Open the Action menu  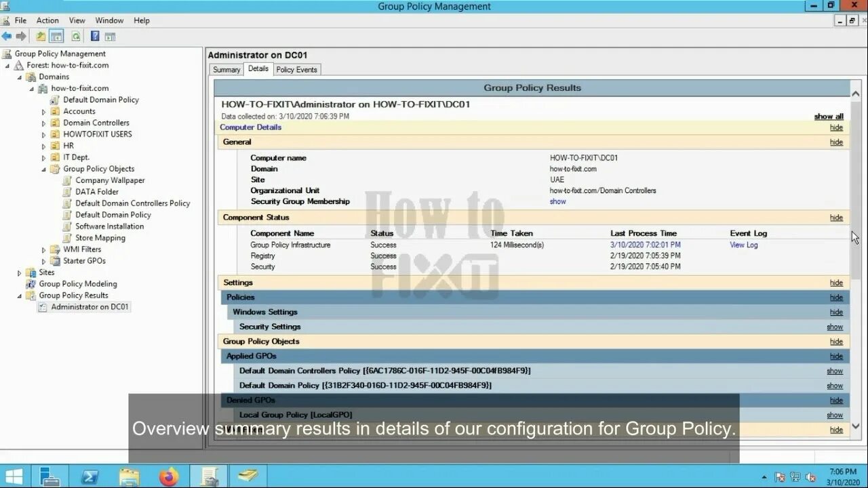[47, 20]
